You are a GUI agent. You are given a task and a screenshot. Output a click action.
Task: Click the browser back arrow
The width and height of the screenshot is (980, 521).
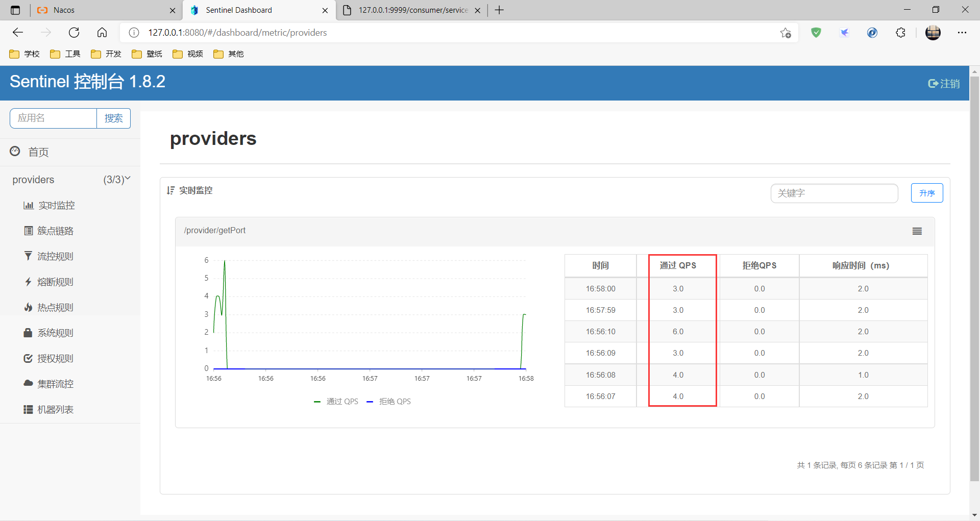coord(18,33)
